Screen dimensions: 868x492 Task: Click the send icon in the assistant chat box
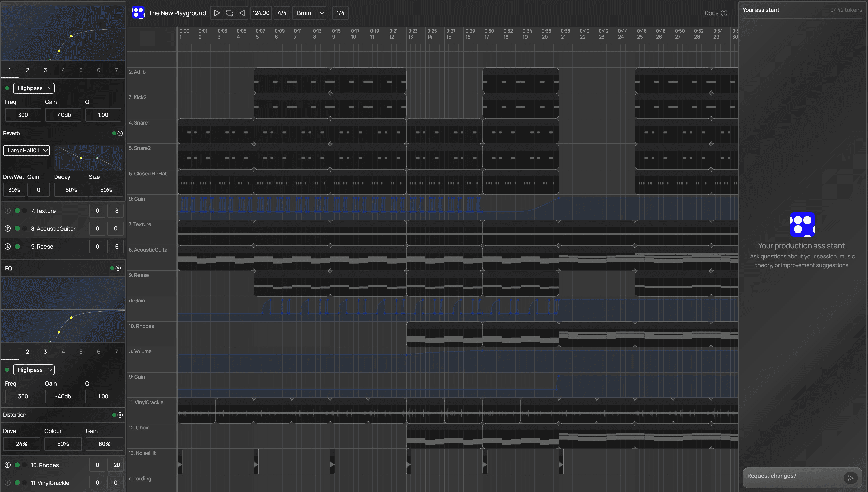click(x=851, y=478)
